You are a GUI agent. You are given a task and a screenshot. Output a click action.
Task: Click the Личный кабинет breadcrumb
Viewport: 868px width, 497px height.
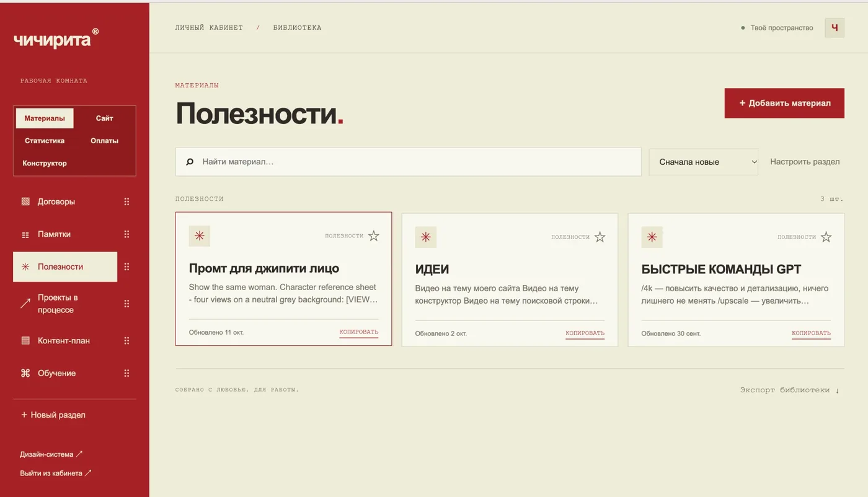209,28
